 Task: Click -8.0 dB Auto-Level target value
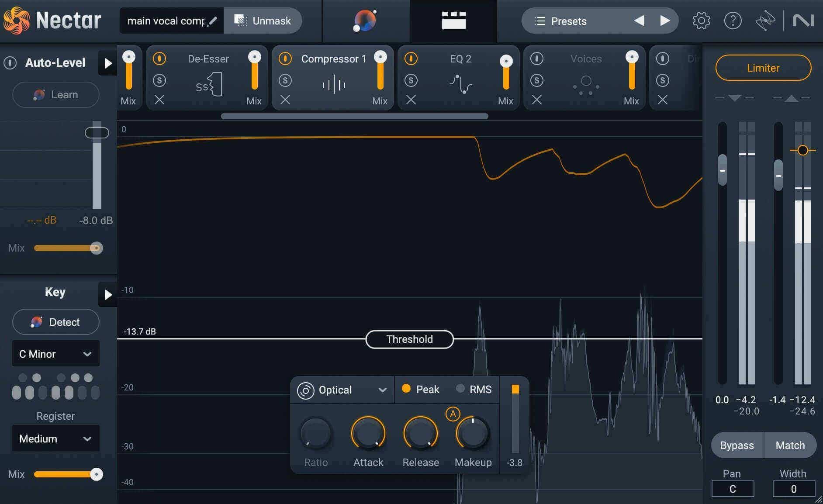[x=96, y=221]
